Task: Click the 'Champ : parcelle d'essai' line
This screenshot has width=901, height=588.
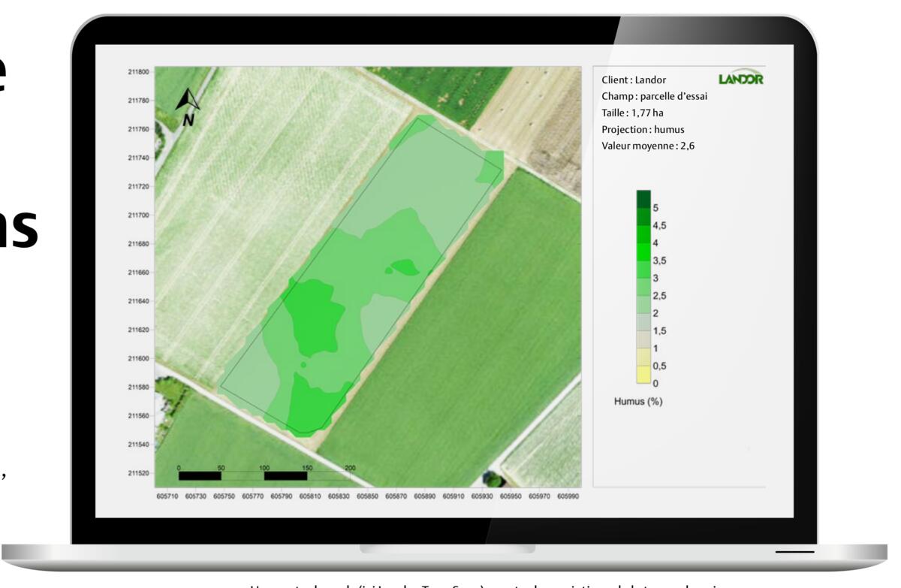Action: pos(654,96)
